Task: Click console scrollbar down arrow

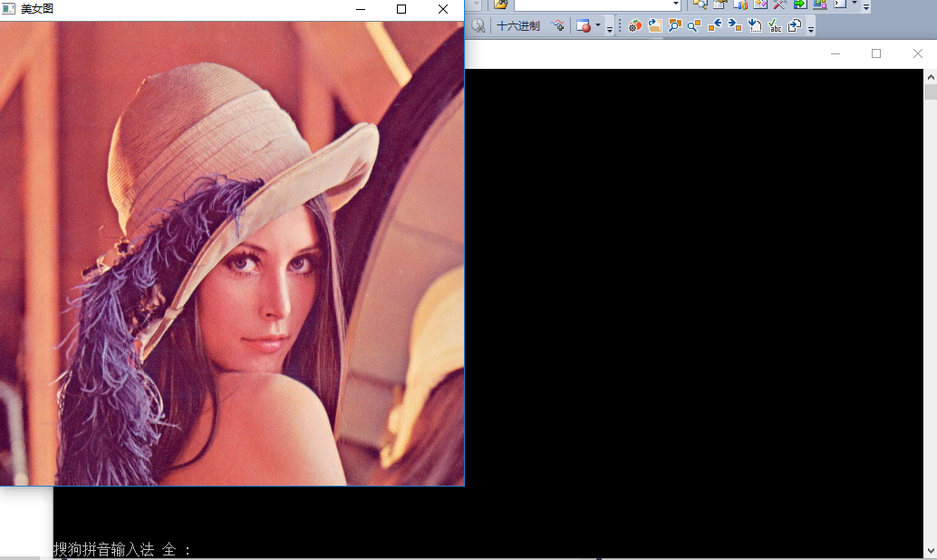Action: 931,550
